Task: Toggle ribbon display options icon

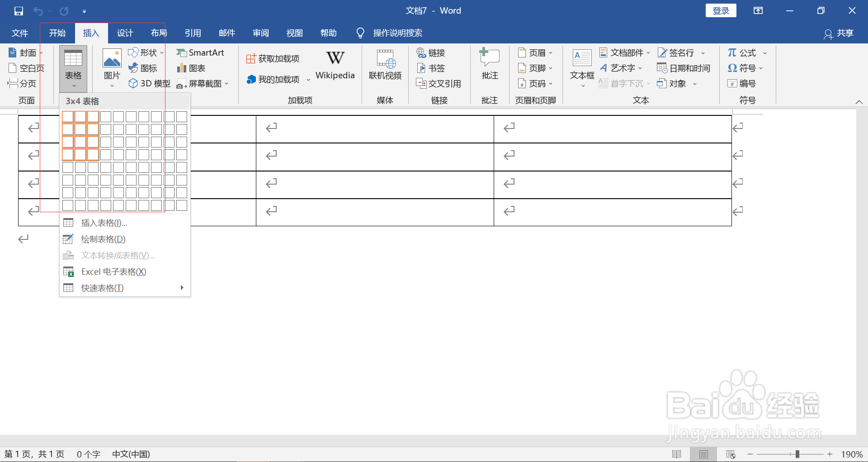Action: tap(759, 11)
